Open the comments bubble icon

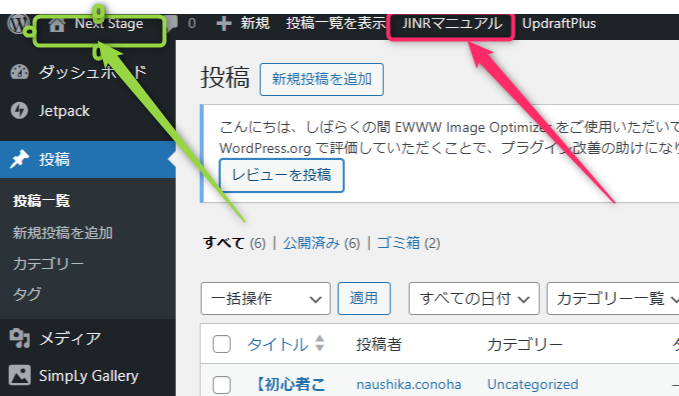coord(171,23)
